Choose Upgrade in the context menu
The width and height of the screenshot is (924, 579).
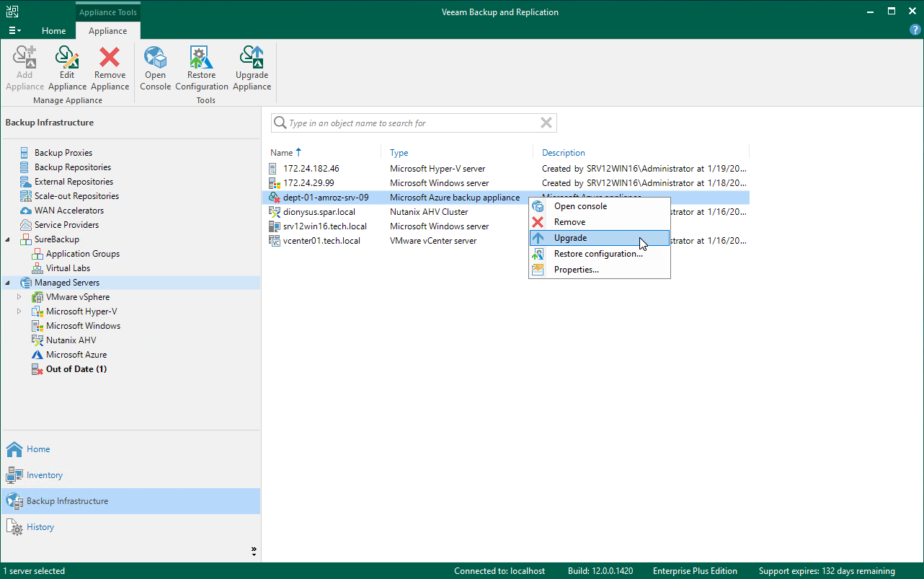tap(570, 238)
